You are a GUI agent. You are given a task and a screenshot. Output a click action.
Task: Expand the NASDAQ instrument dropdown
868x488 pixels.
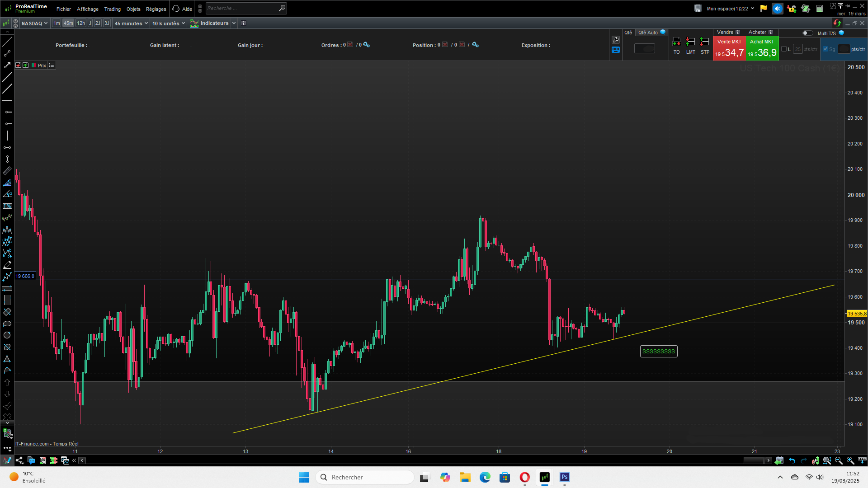click(x=34, y=23)
